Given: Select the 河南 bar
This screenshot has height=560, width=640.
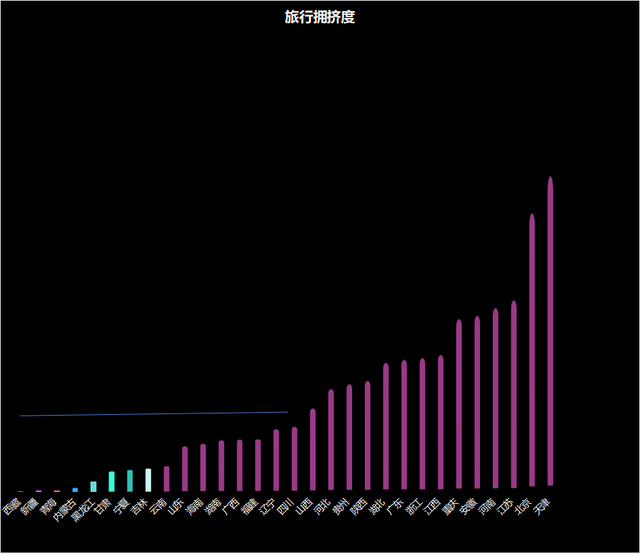Looking at the screenshot, I should pos(495,400).
